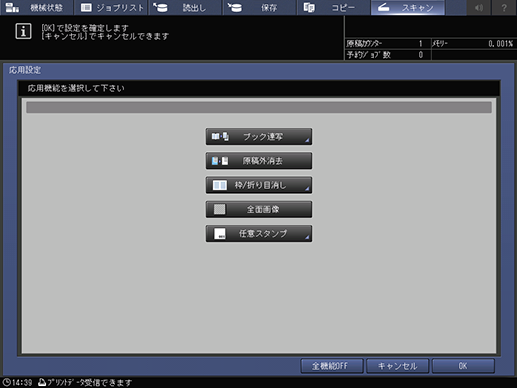The height and width of the screenshot is (388, 517).
Task: Switch to the コピー copy tab
Action: point(334,7)
